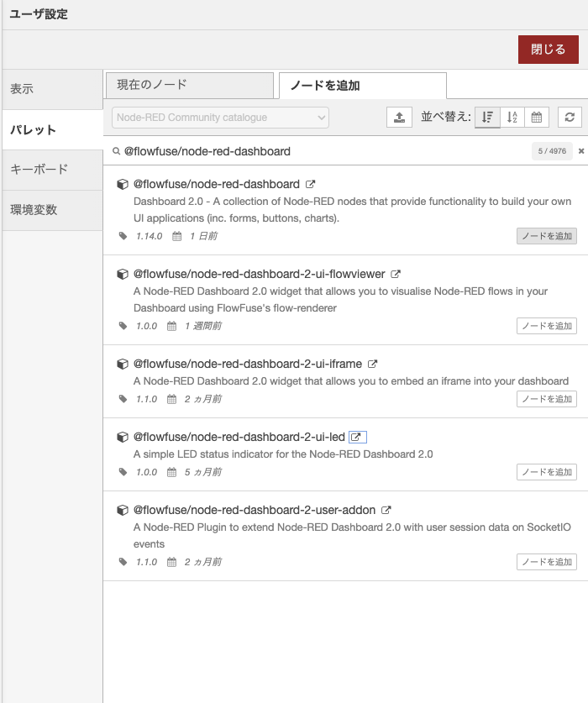Click the Dashboard 2.0 description text

click(x=352, y=210)
